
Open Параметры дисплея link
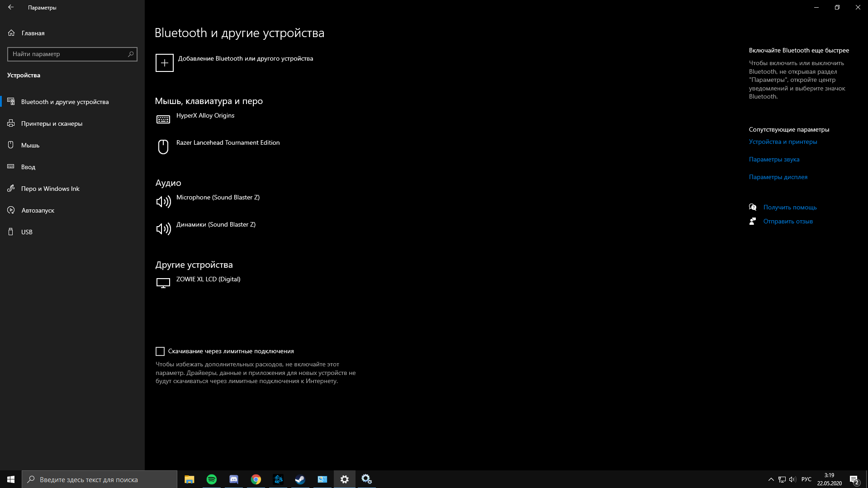pyautogui.click(x=778, y=177)
